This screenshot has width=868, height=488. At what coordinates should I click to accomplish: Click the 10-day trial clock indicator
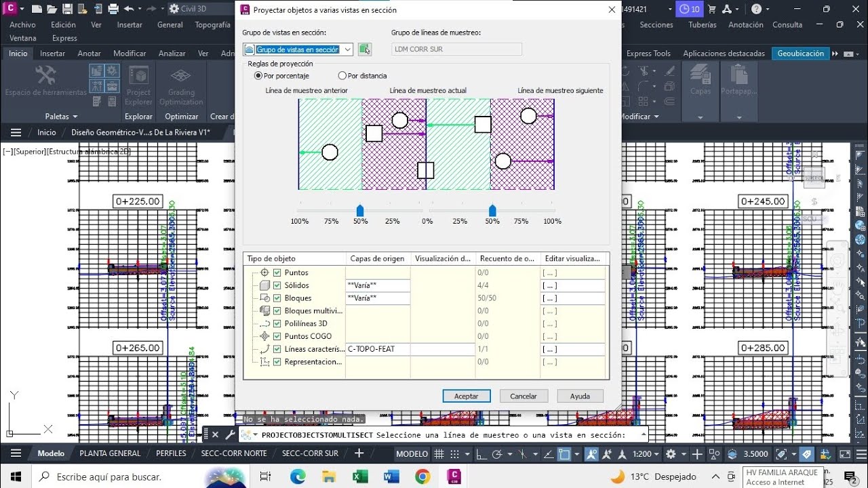(x=690, y=9)
